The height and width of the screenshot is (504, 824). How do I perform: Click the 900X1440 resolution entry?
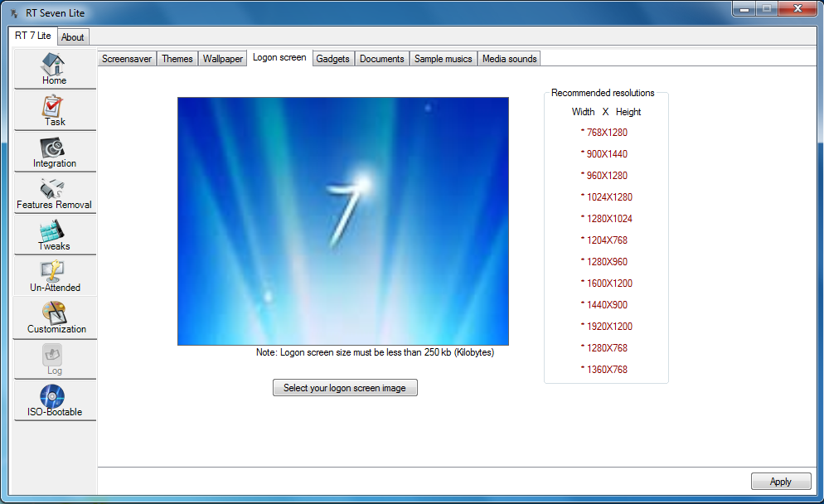604,154
